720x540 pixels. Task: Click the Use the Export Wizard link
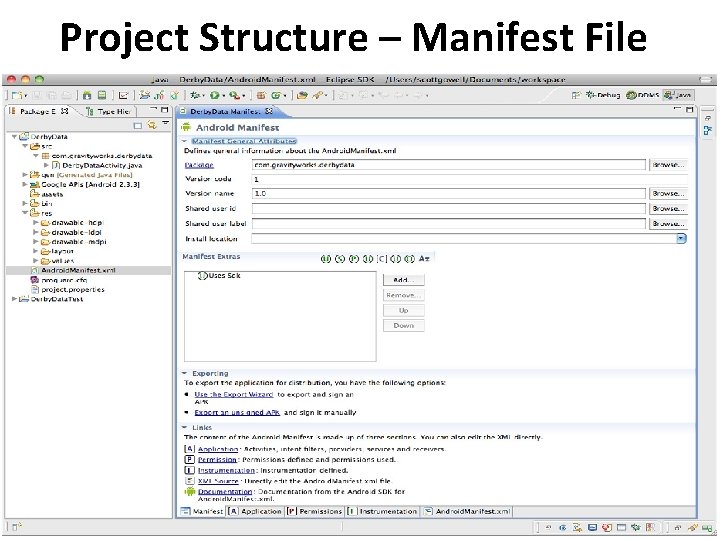234,394
